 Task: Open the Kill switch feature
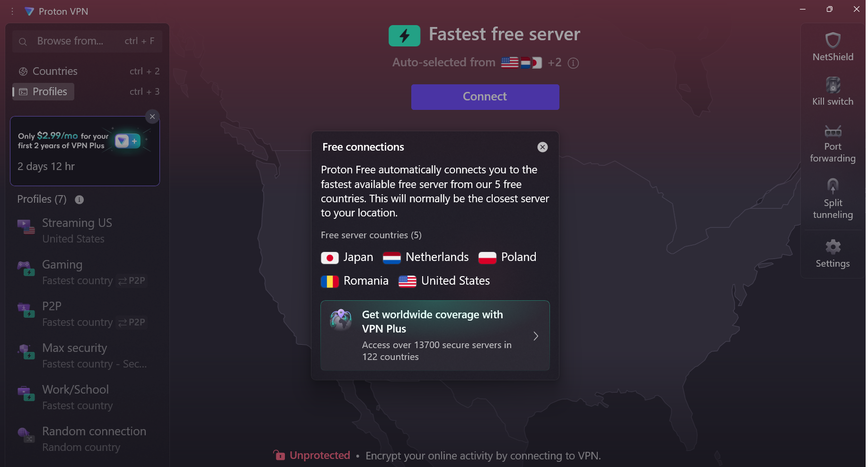coord(833,92)
